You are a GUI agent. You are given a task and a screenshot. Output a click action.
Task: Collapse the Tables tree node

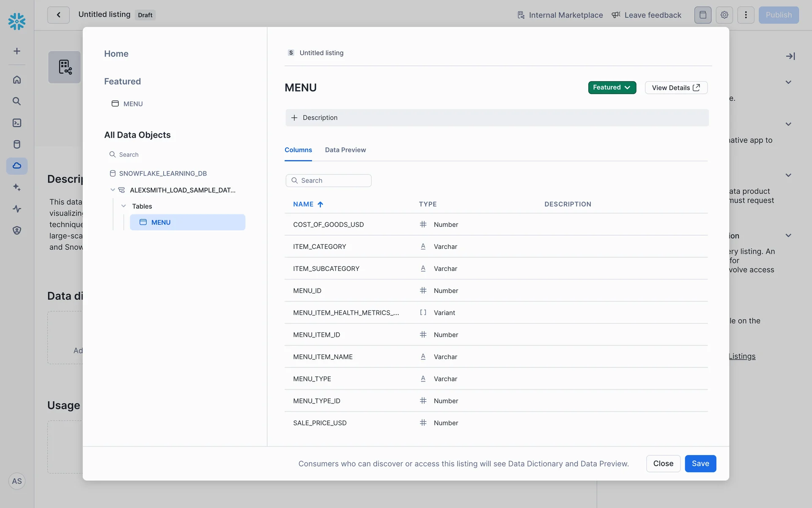click(x=123, y=206)
